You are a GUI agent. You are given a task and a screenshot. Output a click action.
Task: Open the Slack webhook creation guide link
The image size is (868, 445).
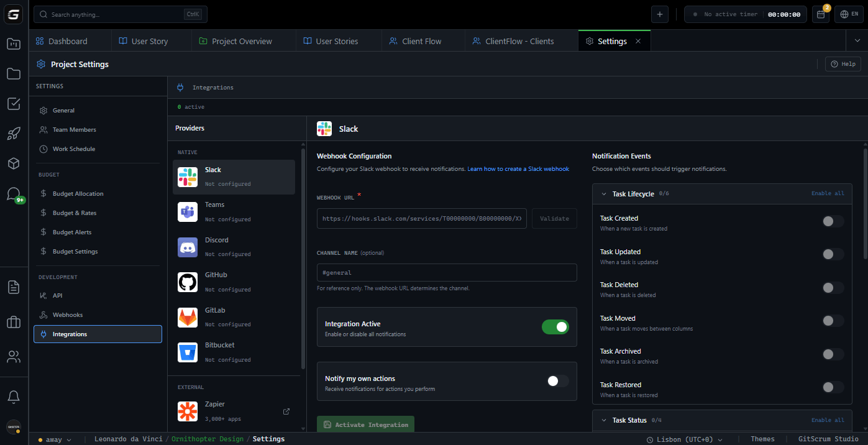(518, 168)
